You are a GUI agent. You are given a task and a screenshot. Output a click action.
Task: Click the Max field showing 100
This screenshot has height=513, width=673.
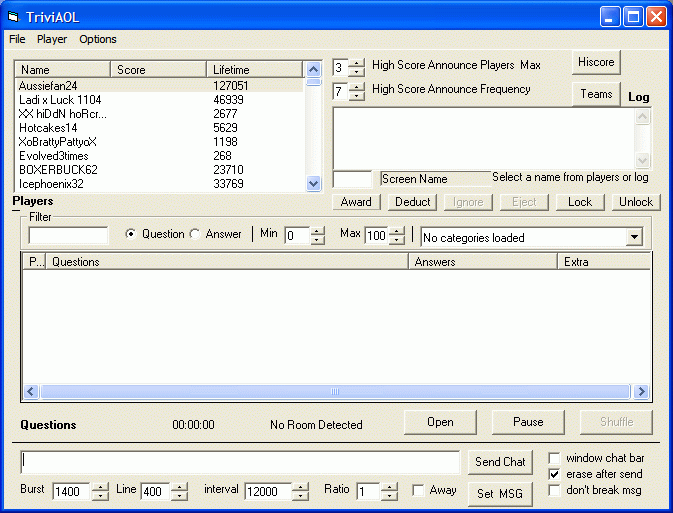point(377,236)
